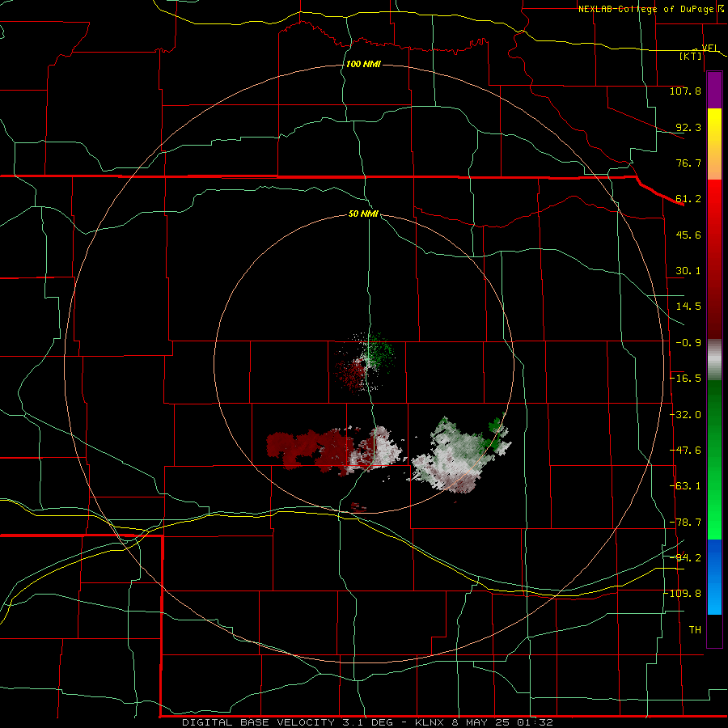Viewport: 728px width, 728px height.
Task: Click the -63.1 legend value
Action: 686,486
